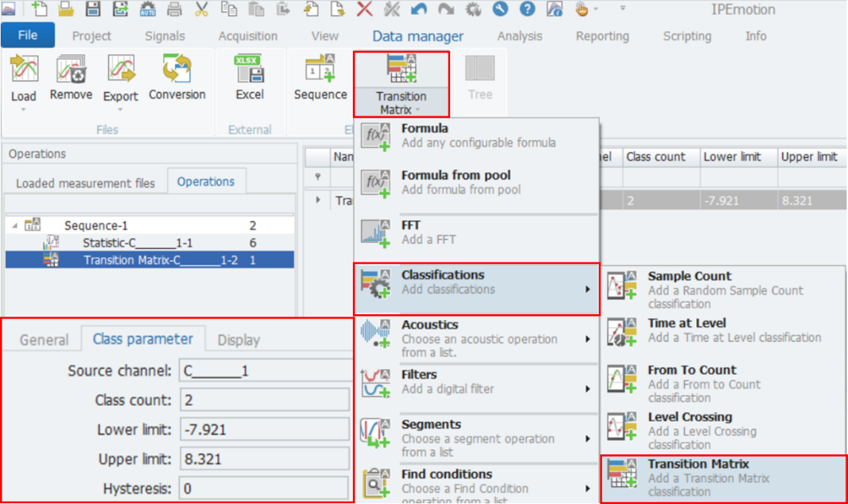Open the Loaded measurement files tab
This screenshot has height=504, width=848.
[85, 183]
